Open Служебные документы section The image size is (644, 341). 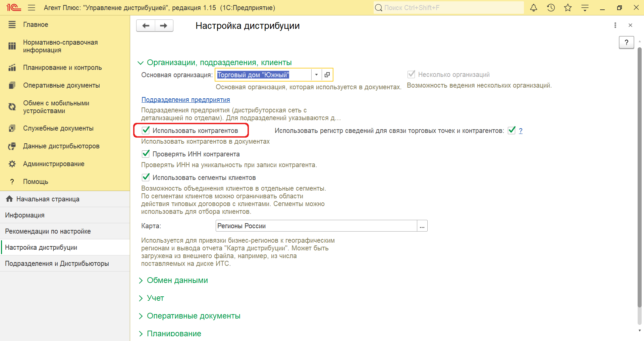58,128
